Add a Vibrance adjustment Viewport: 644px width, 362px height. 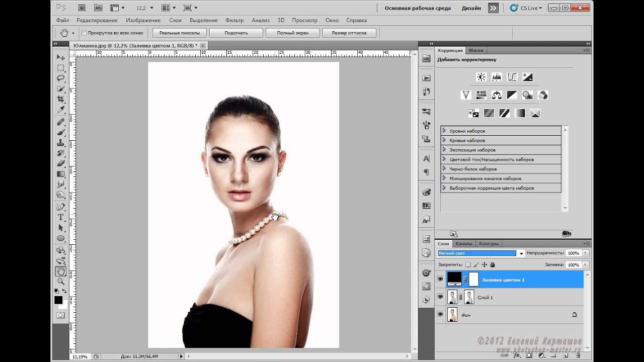coord(466,95)
